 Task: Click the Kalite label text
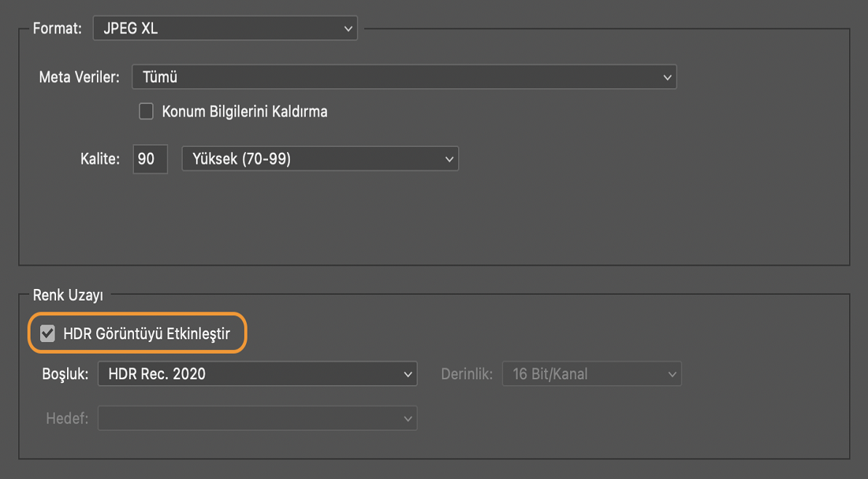pyautogui.click(x=100, y=159)
